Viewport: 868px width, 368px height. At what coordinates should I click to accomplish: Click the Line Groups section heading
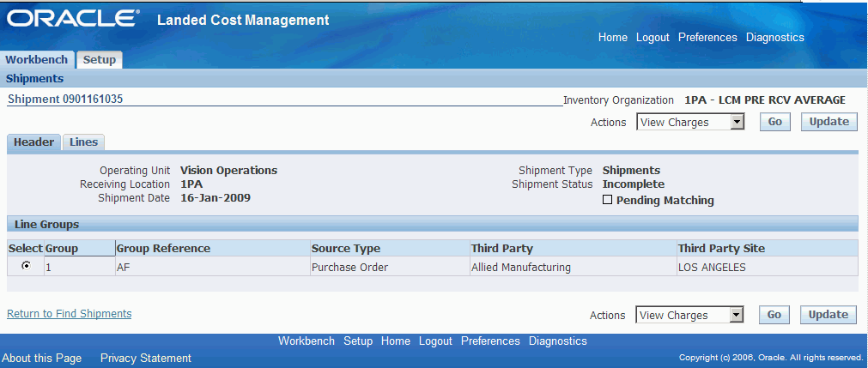coord(46,225)
